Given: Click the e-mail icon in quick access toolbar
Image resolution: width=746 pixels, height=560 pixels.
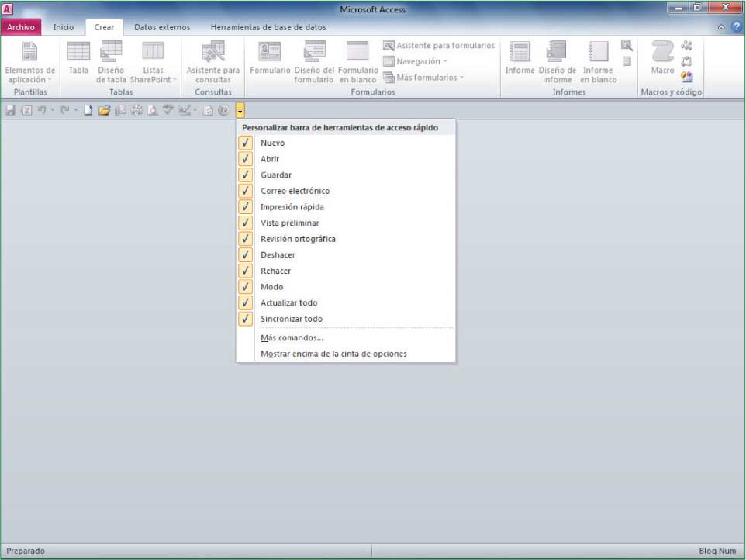Looking at the screenshot, I should pos(120,110).
